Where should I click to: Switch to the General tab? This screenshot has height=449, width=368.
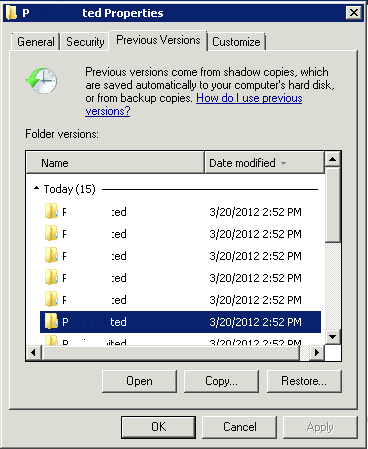tap(36, 42)
